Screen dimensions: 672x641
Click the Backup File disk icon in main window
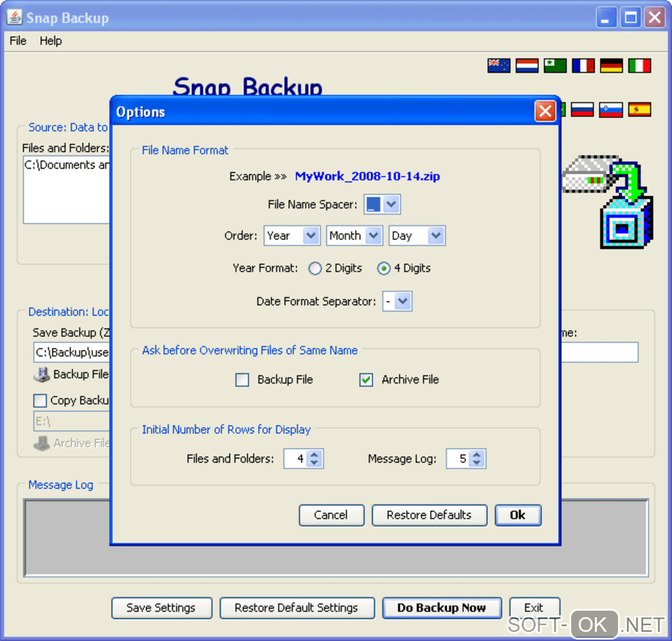point(42,374)
